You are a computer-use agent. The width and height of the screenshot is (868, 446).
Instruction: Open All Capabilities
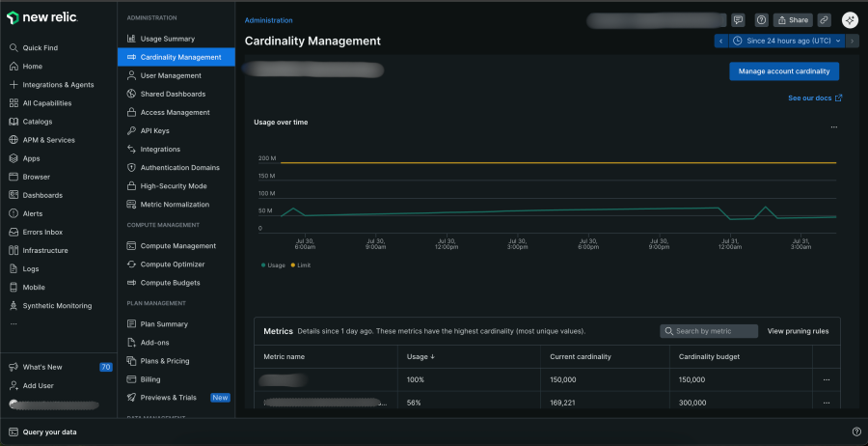click(x=41, y=103)
